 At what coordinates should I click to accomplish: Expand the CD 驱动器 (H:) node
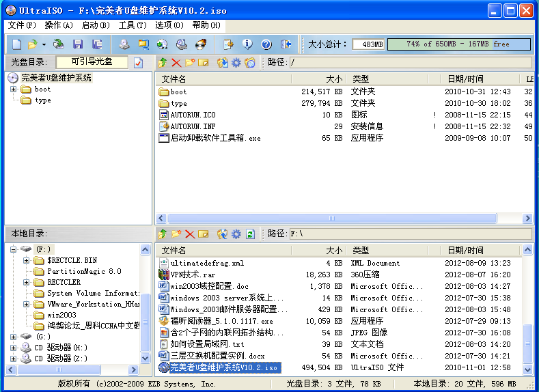(13, 348)
